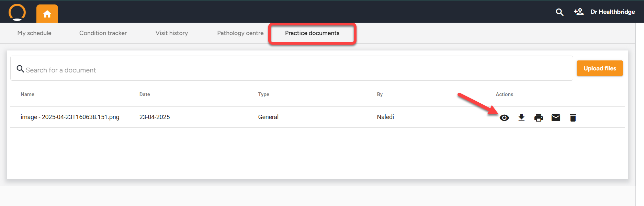This screenshot has width=644, height=206.
Task: Go to Visit history tab
Action: pos(172,33)
